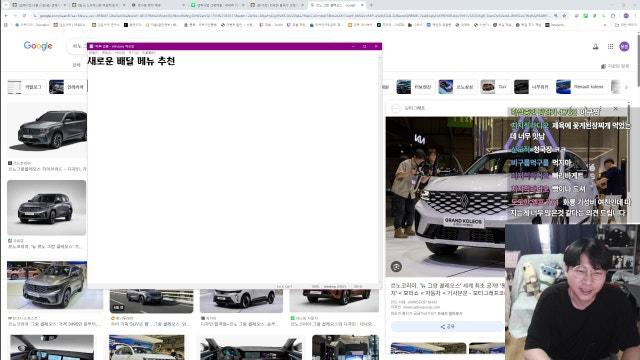Select the Renault Koleos suggestion chip
The height and width of the screenshot is (360, 640).
click(x=580, y=87)
